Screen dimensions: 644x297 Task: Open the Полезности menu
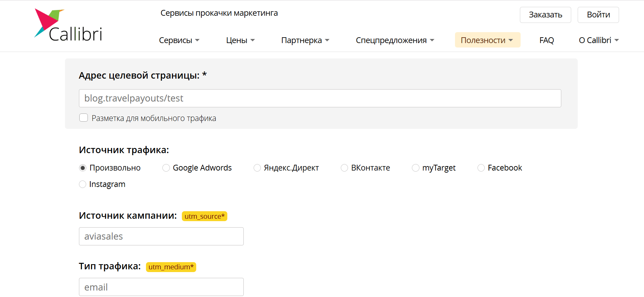[x=487, y=40]
